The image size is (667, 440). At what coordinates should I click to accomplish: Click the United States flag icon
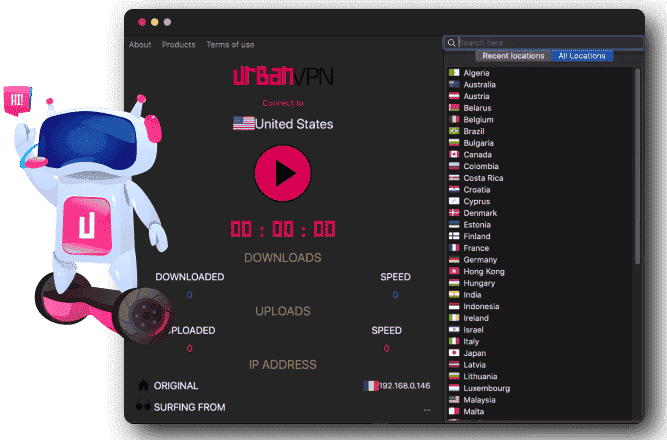coord(244,123)
